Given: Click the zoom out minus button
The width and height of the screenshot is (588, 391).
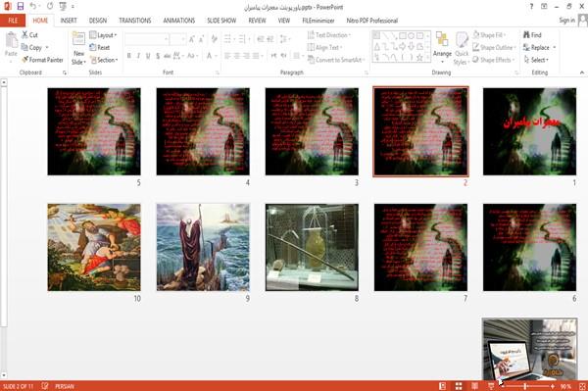Looking at the screenshot, I should 503,386.
